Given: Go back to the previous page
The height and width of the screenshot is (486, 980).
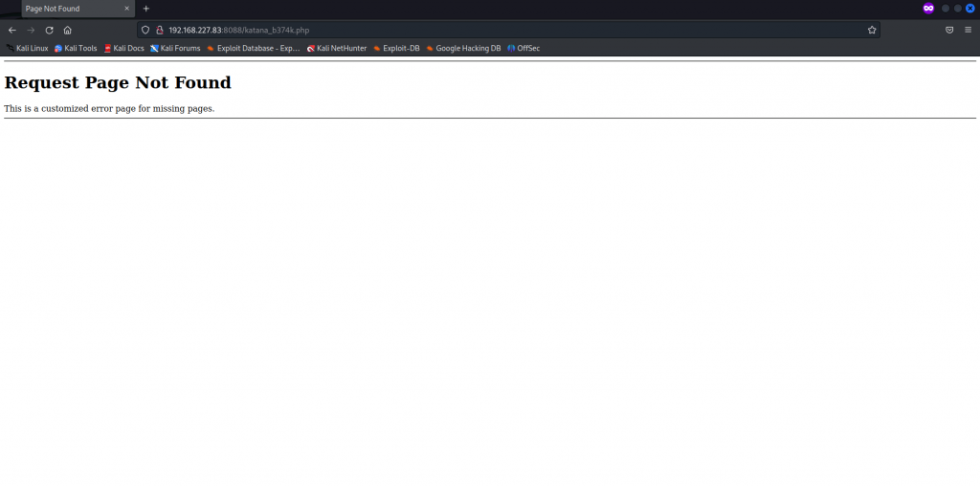Looking at the screenshot, I should click(11, 30).
